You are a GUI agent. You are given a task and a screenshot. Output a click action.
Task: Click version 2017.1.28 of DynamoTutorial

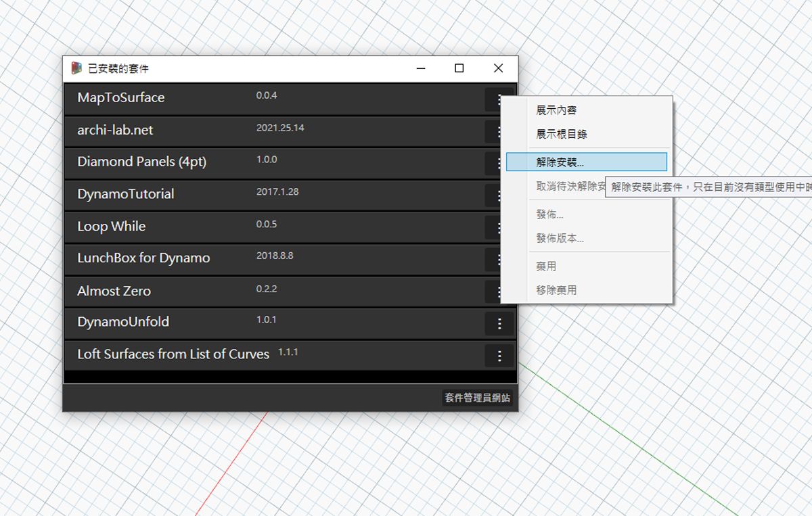(277, 192)
